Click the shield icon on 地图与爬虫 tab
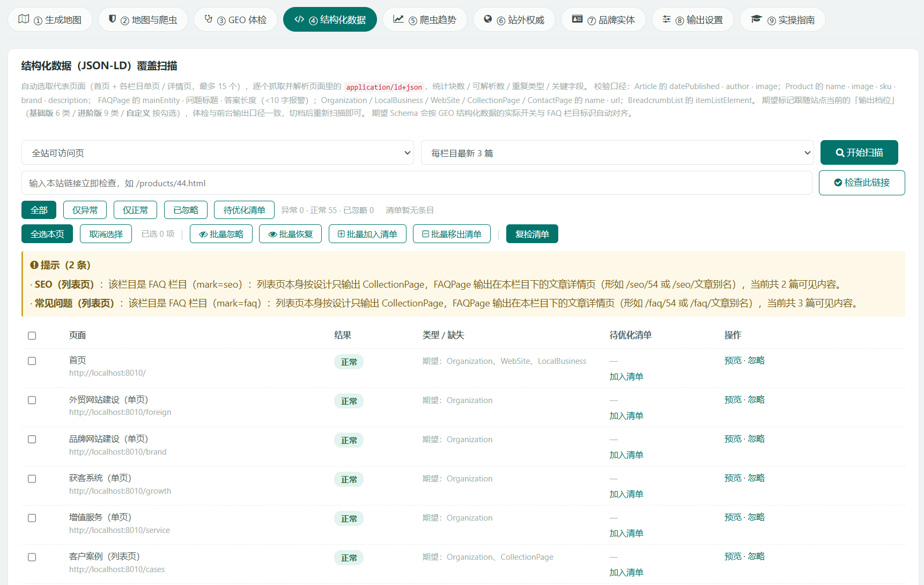 point(112,19)
